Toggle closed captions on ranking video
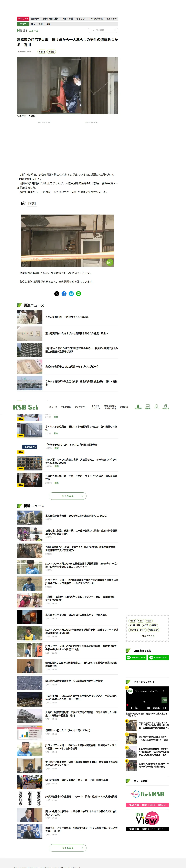The image size is (186, 868). tap(149, 708)
